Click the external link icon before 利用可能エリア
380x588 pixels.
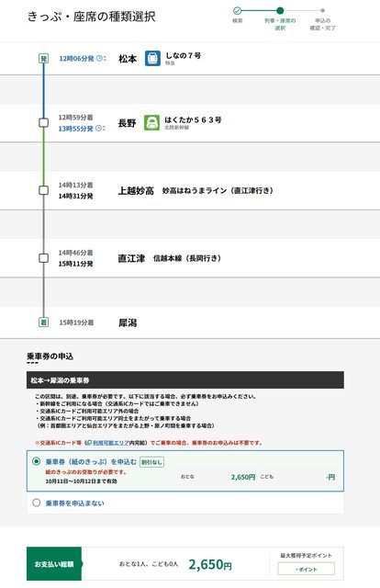pos(89,443)
